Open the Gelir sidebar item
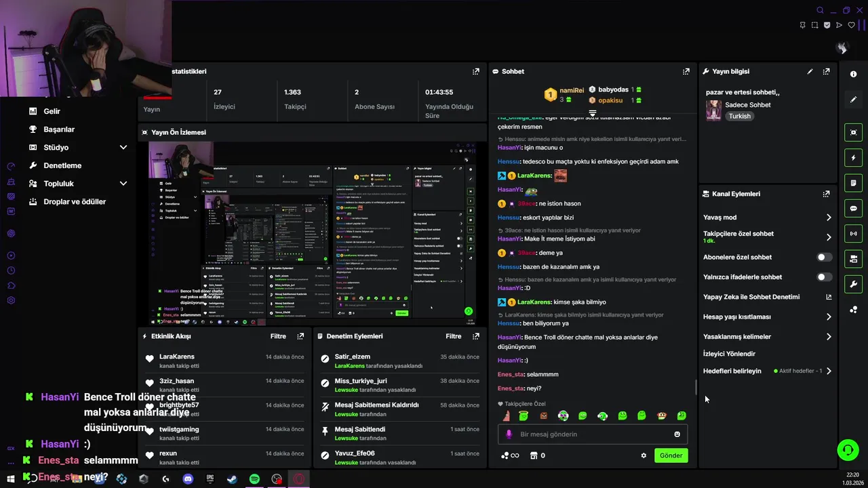Screen dimensions: 868x488 tap(52, 111)
